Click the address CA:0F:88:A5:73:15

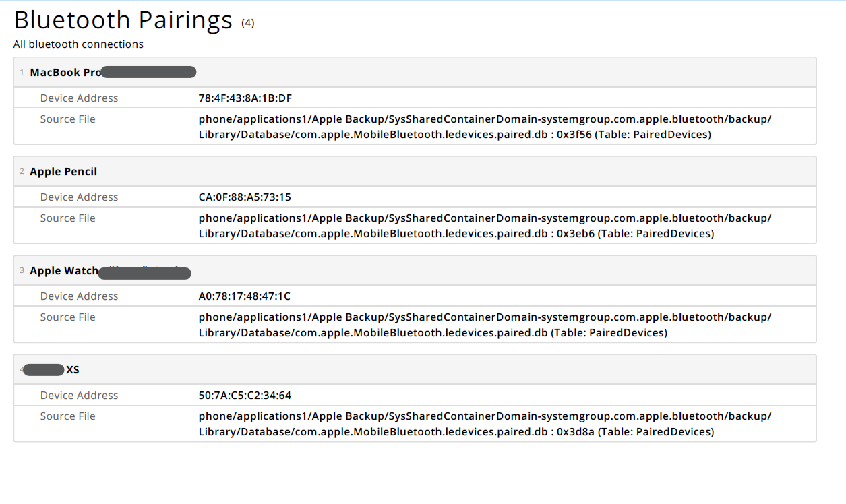[x=245, y=197]
